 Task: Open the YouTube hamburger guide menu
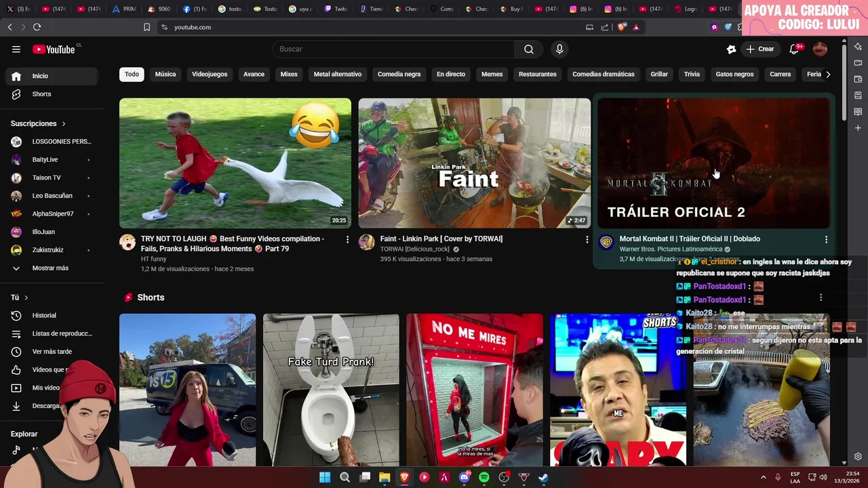(16, 49)
